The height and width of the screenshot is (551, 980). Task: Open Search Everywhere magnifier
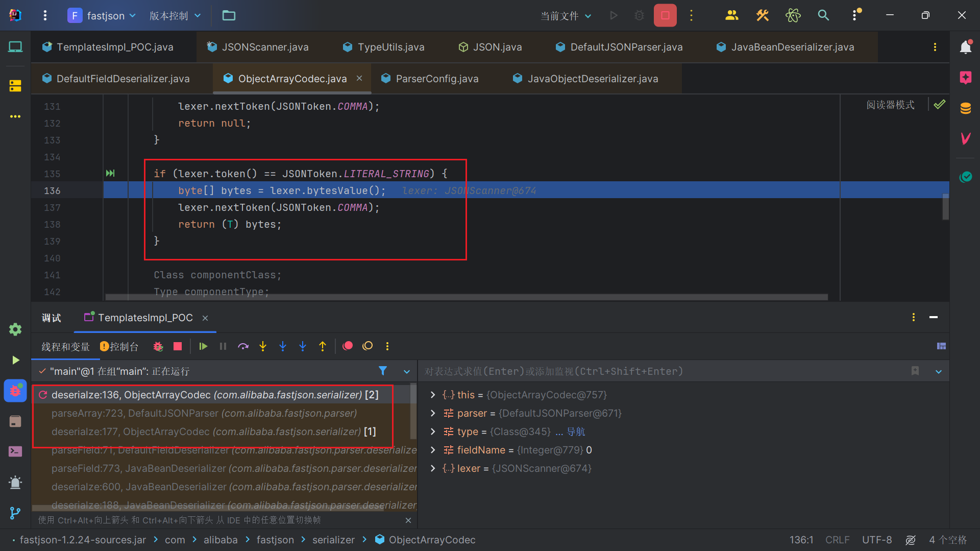tap(823, 15)
